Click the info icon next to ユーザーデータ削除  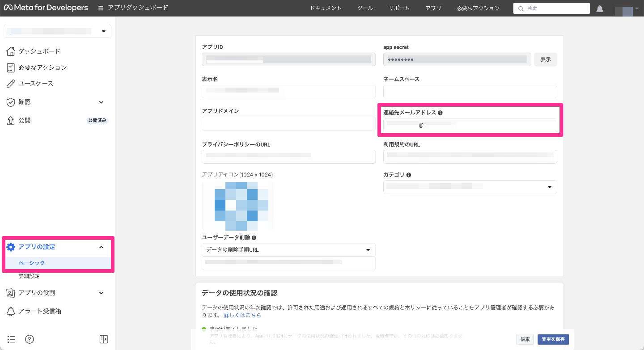pyautogui.click(x=254, y=238)
